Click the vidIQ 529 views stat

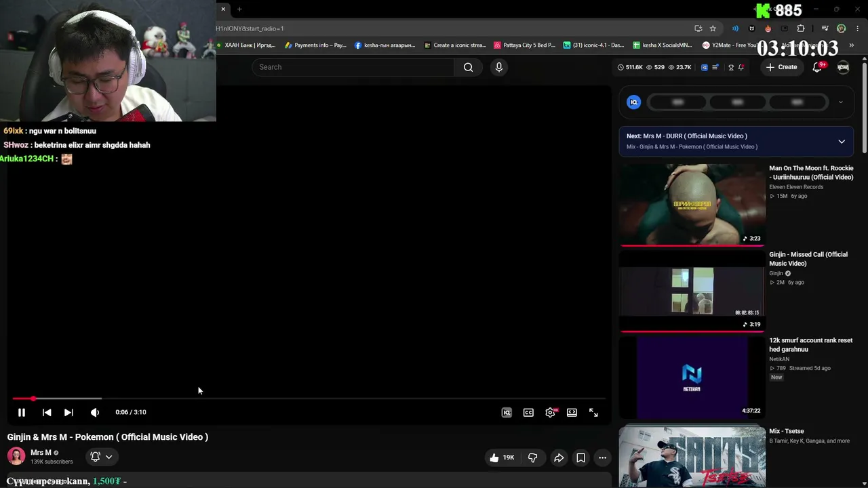[x=655, y=67]
